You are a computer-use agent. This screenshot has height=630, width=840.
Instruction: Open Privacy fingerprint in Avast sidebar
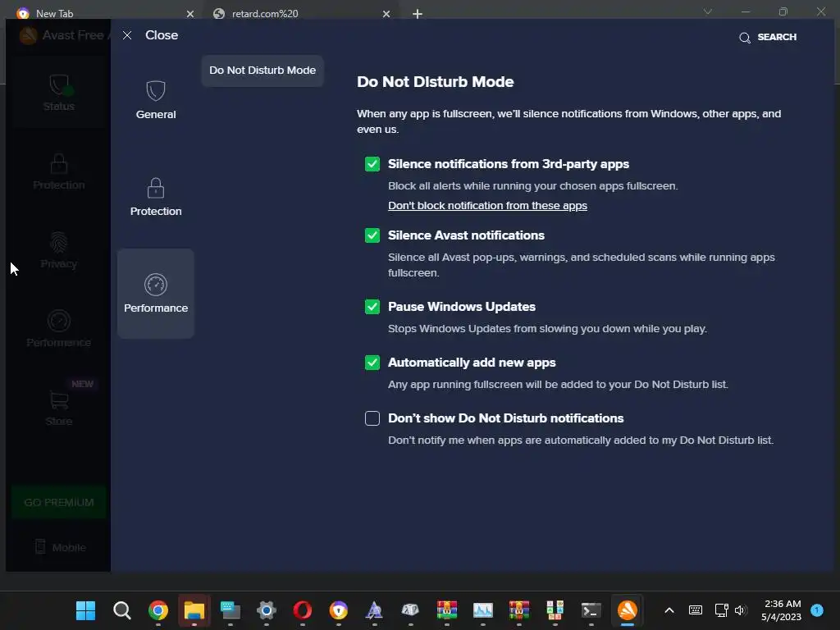click(59, 250)
